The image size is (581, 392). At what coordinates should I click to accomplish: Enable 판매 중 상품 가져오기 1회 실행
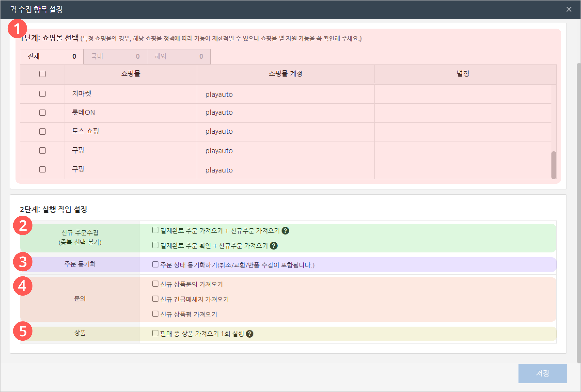(155, 333)
